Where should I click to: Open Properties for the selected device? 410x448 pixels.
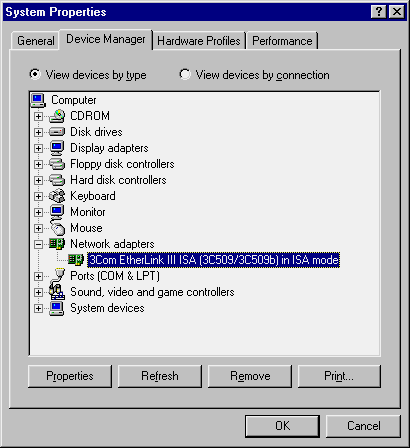coord(70,376)
